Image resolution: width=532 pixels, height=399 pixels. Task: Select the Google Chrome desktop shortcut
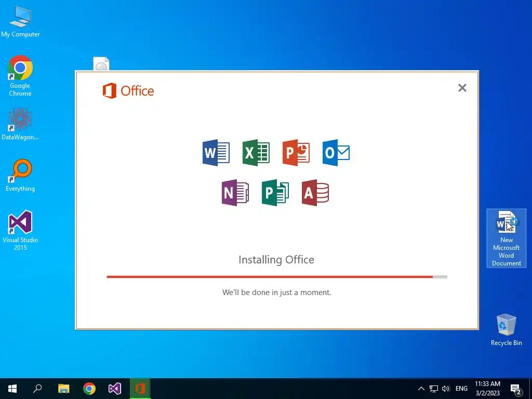20,76
